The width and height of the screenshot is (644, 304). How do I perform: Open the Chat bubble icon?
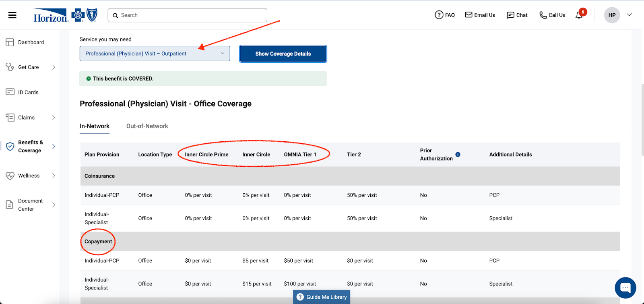coord(510,15)
